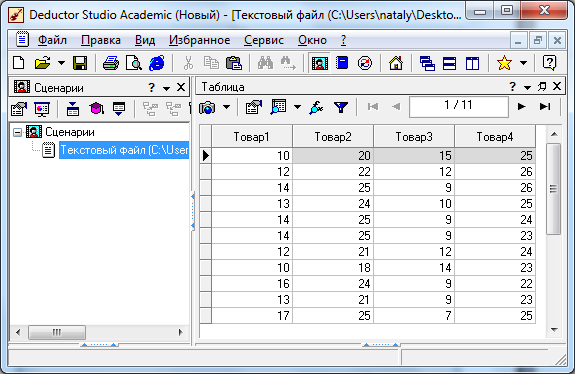575x374 pixels.
Task: Go to next record arrow
Action: point(521,107)
